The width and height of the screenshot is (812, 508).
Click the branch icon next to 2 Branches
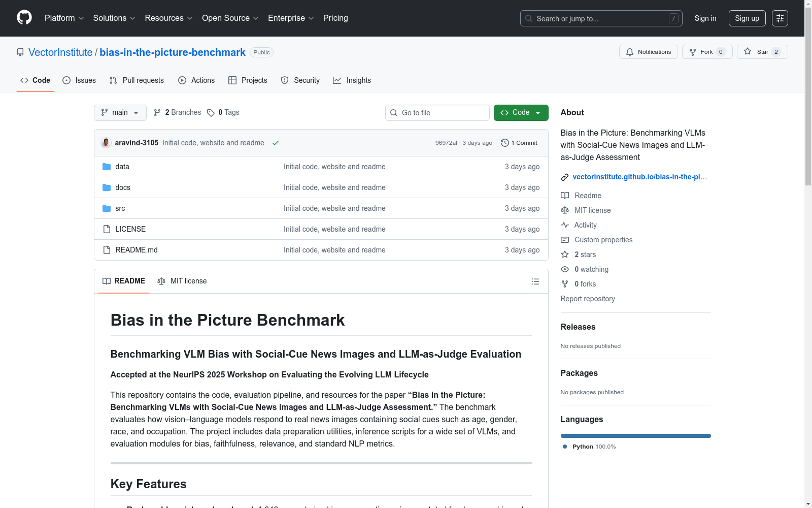tap(157, 113)
